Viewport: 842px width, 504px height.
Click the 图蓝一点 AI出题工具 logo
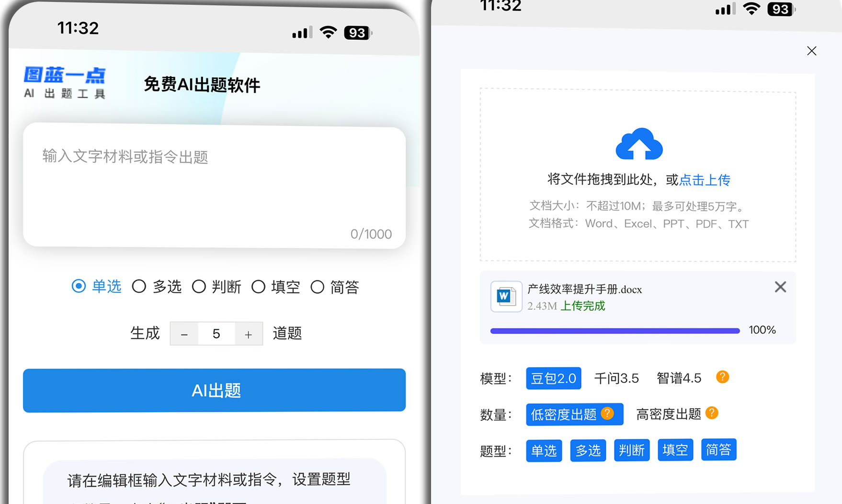click(65, 82)
